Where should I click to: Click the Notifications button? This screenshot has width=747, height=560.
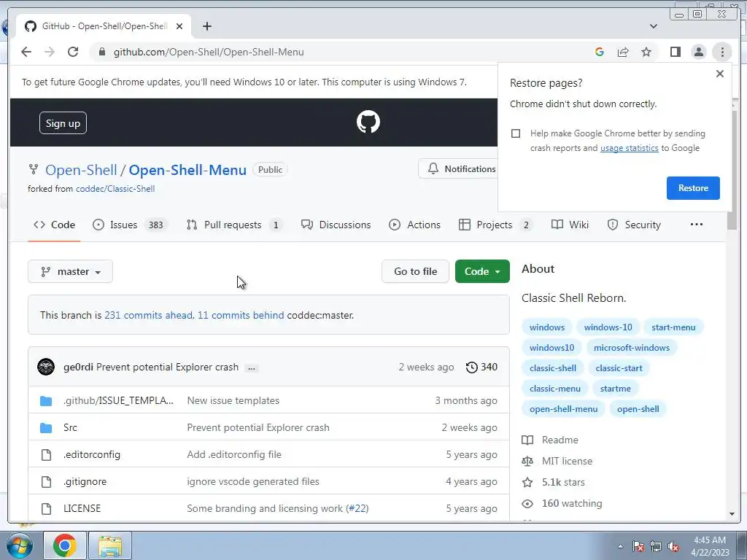(x=458, y=169)
